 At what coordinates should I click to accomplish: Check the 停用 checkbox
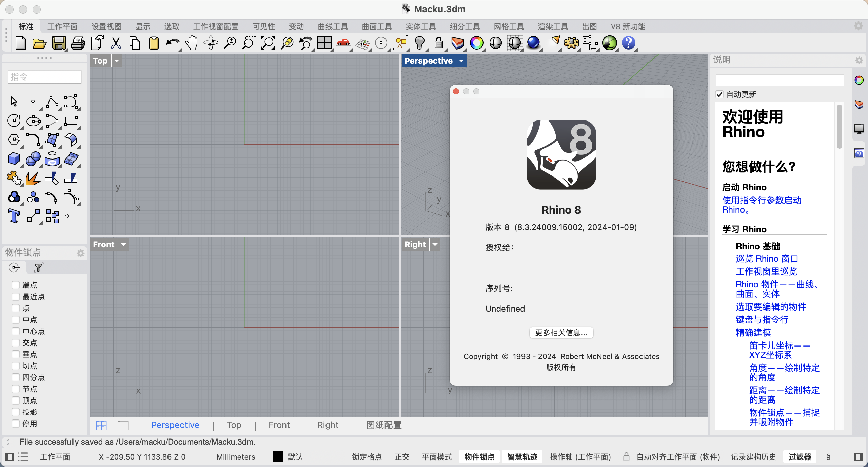click(15, 423)
